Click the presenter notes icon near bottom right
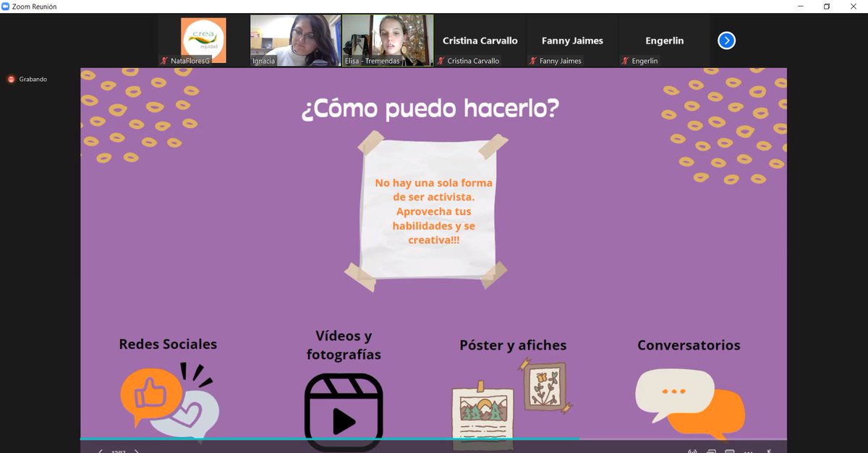Image resolution: width=868 pixels, height=453 pixels. [711, 450]
